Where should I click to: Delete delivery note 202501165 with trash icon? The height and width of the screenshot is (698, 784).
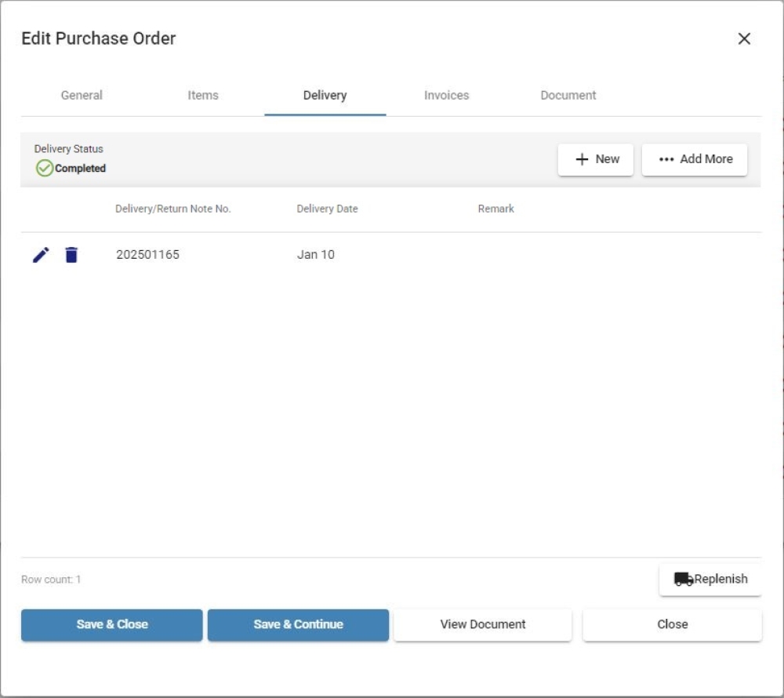[x=71, y=255]
